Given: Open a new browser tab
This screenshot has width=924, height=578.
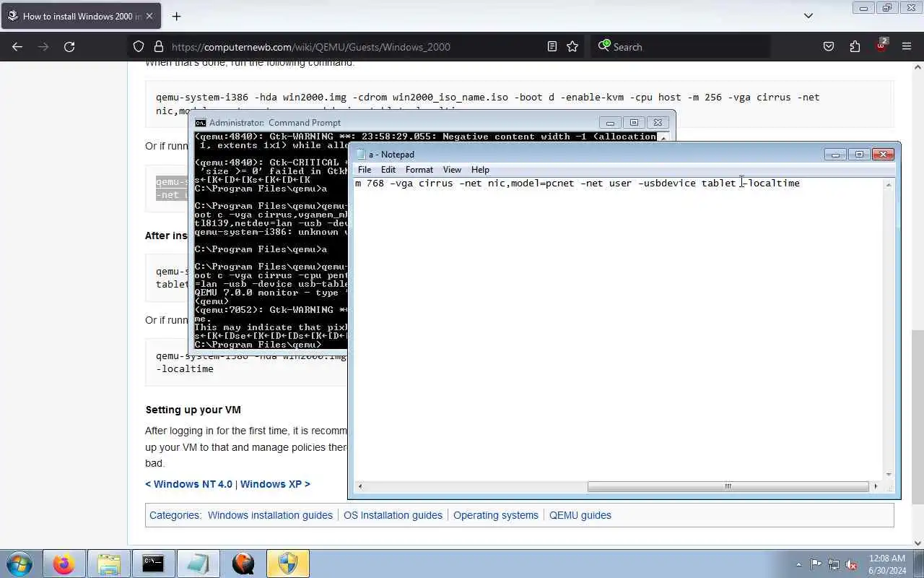Looking at the screenshot, I should pyautogui.click(x=176, y=16).
